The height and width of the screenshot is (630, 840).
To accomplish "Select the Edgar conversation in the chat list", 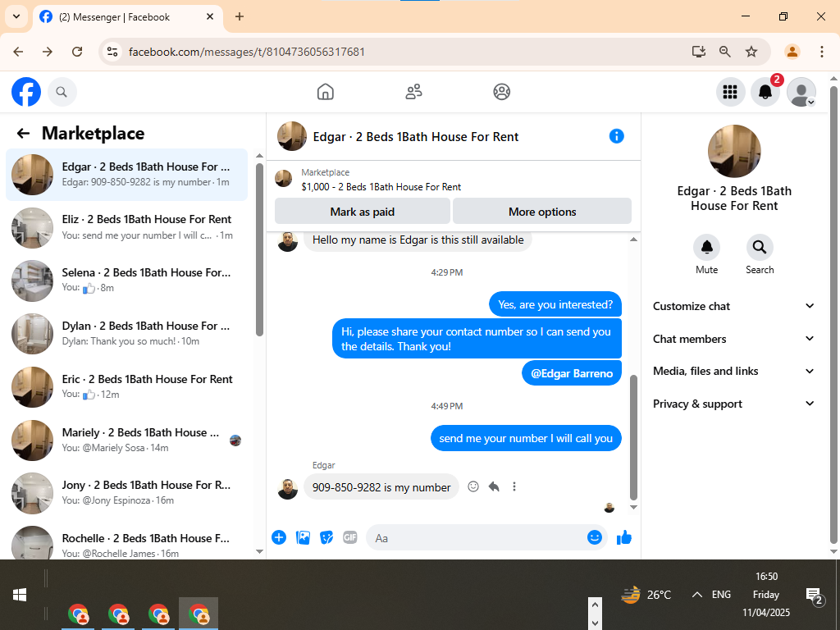I will 126,175.
